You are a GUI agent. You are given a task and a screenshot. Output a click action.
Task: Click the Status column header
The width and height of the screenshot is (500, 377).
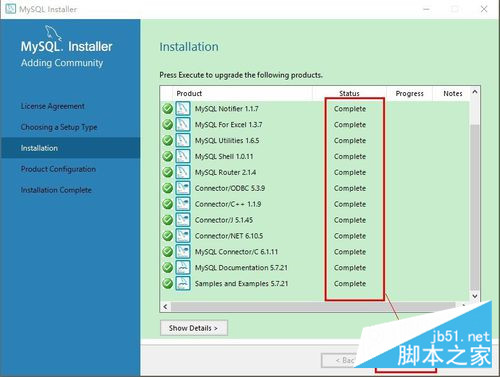click(x=349, y=93)
